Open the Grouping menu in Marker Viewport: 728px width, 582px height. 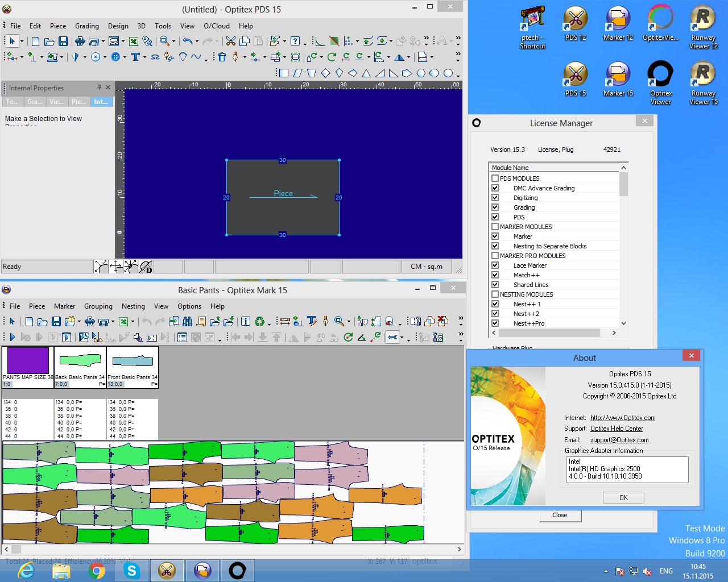pyautogui.click(x=98, y=306)
